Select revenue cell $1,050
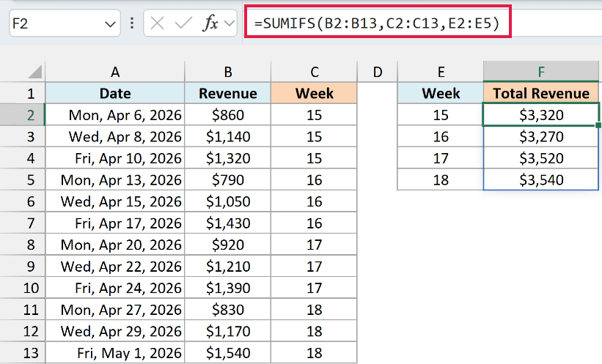The height and width of the screenshot is (364, 602). pos(227,201)
